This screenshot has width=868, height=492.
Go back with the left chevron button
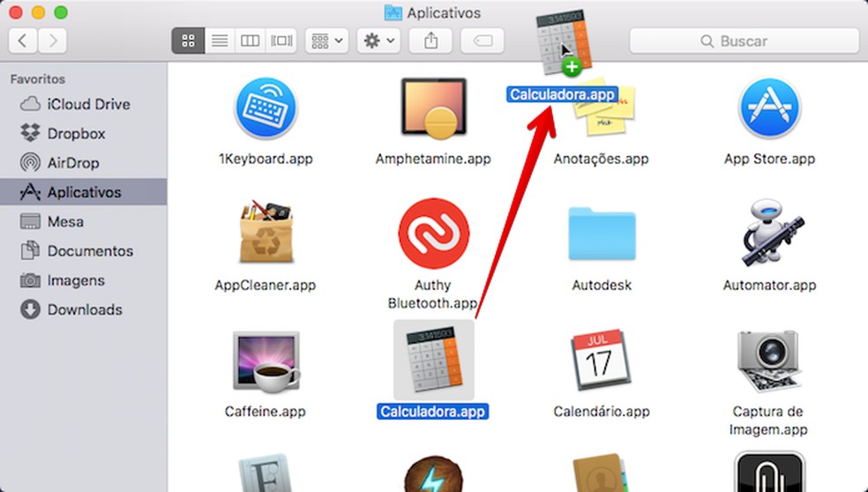click(23, 41)
